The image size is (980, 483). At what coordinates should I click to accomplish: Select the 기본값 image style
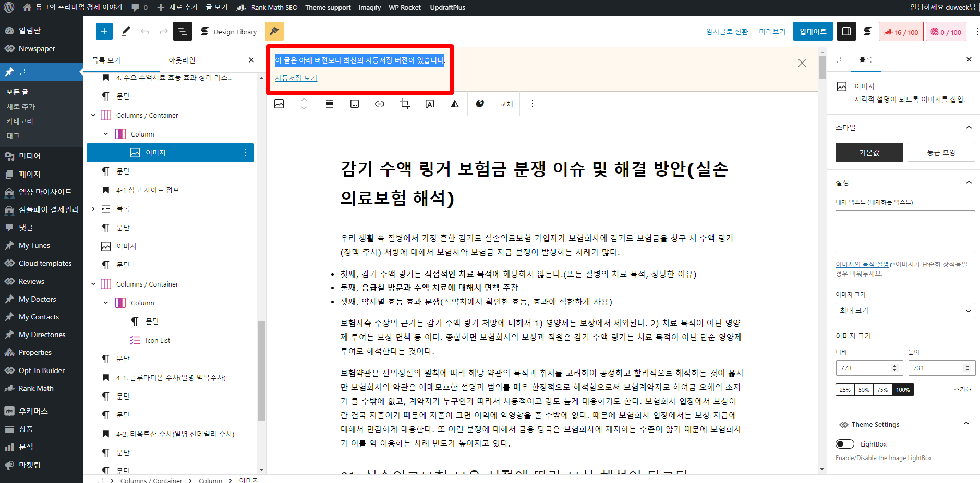point(869,152)
